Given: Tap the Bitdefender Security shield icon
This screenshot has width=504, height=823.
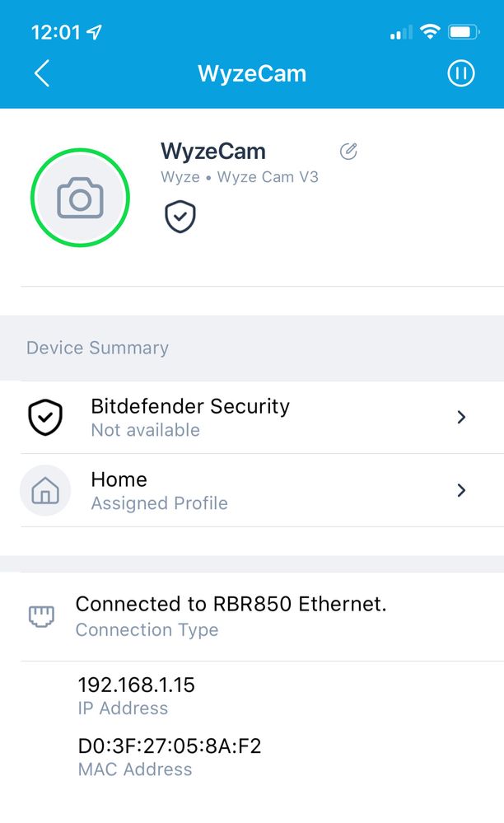Looking at the screenshot, I should (x=45, y=418).
